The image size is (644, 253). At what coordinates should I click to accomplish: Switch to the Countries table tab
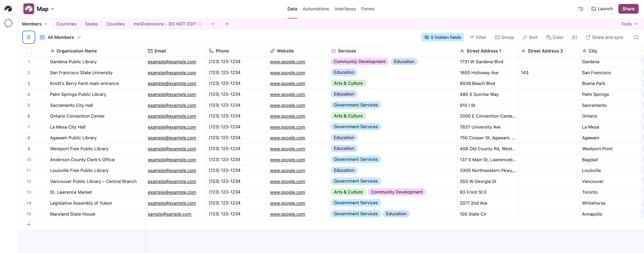(x=66, y=24)
